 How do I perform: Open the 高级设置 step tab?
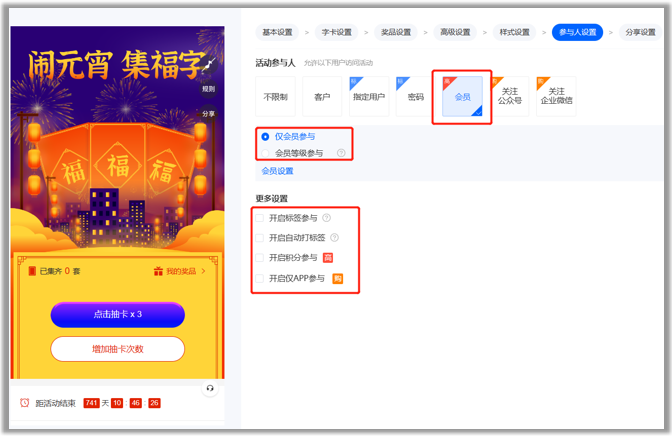(455, 32)
